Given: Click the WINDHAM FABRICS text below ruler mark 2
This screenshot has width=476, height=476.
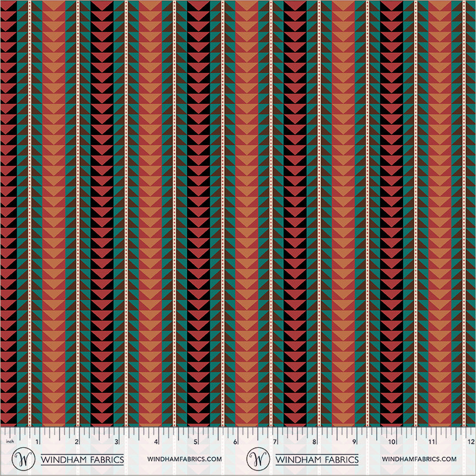Looking at the screenshot, I should click(x=83, y=459).
